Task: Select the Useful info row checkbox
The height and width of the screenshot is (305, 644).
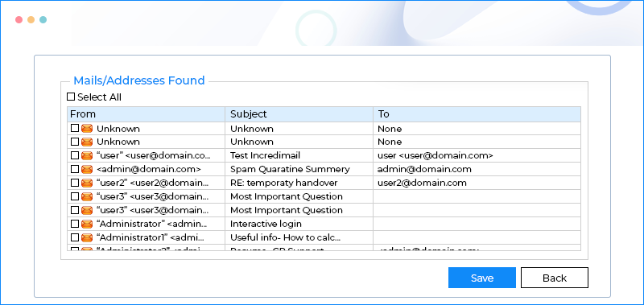Action: [74, 237]
